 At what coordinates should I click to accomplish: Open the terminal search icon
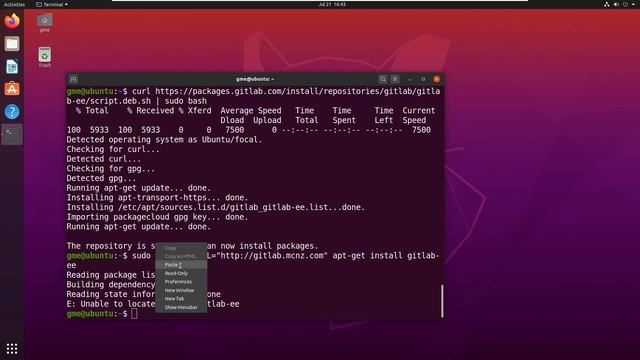pos(382,79)
